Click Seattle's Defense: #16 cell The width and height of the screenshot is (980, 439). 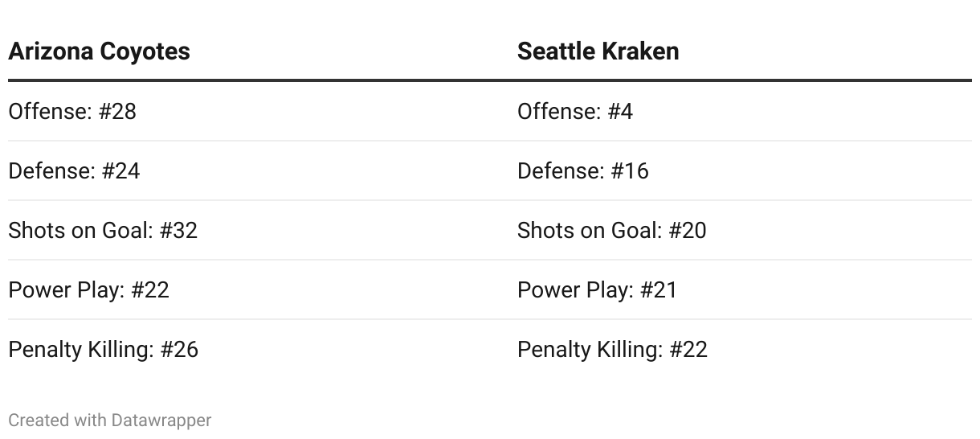583,170
